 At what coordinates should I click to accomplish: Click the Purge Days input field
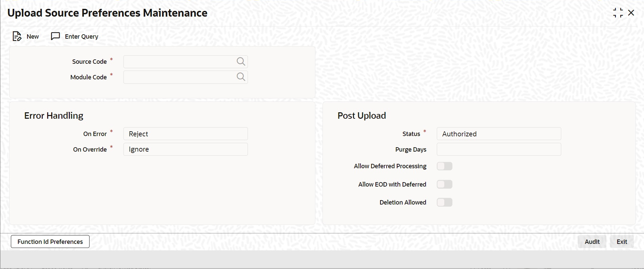tap(499, 149)
